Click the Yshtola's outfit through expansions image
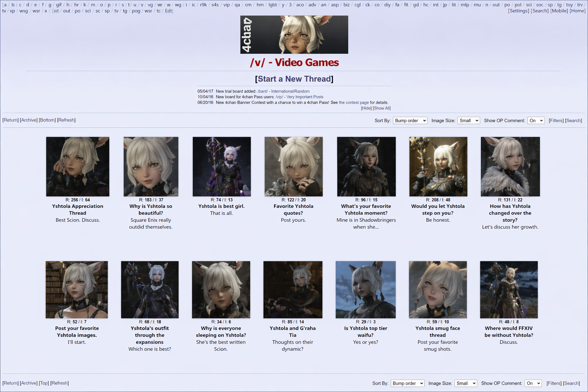The image size is (588, 392). pyautogui.click(x=150, y=290)
